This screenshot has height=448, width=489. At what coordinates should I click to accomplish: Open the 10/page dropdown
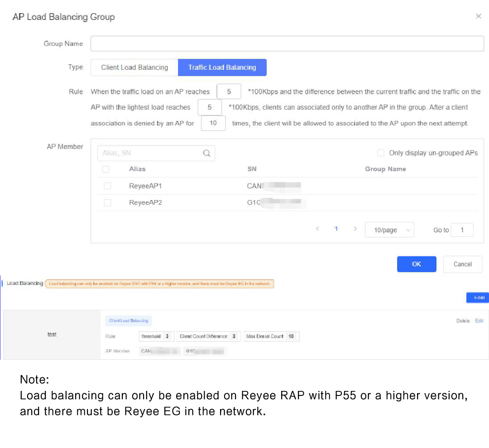[389, 230]
